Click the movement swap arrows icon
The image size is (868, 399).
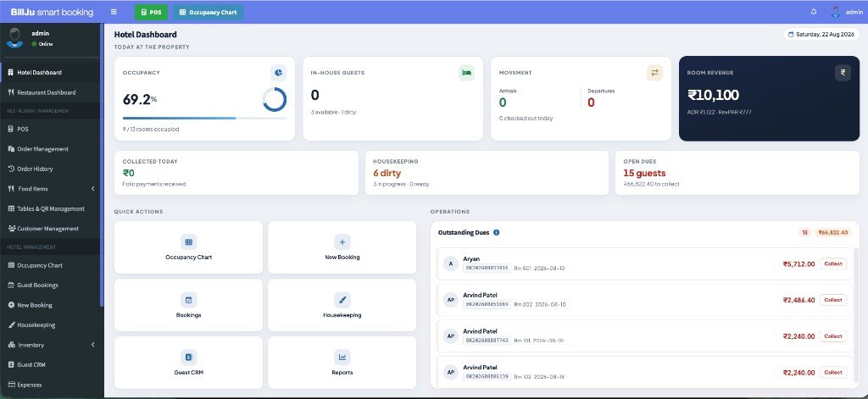(655, 73)
